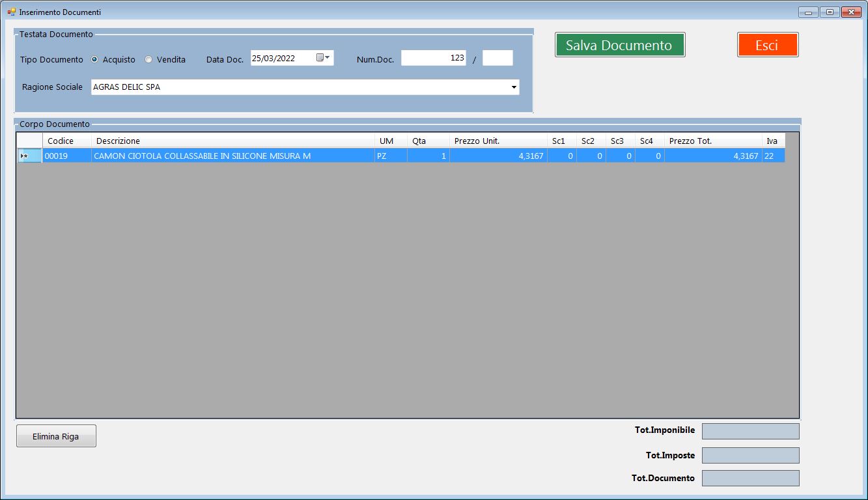This screenshot has height=500, width=868.
Task: Save with the Salva Documento button
Action: tap(620, 46)
